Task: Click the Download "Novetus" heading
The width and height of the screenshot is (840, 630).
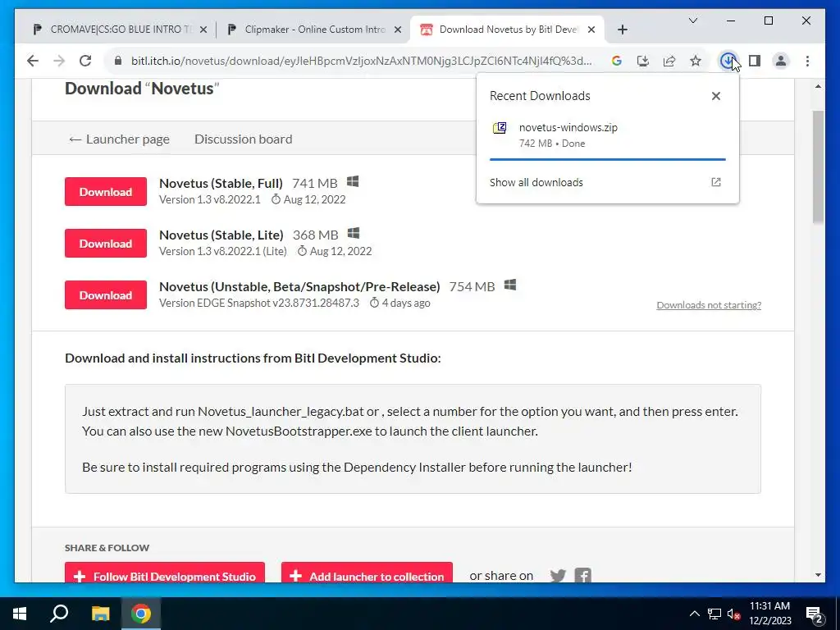Action: (142, 89)
